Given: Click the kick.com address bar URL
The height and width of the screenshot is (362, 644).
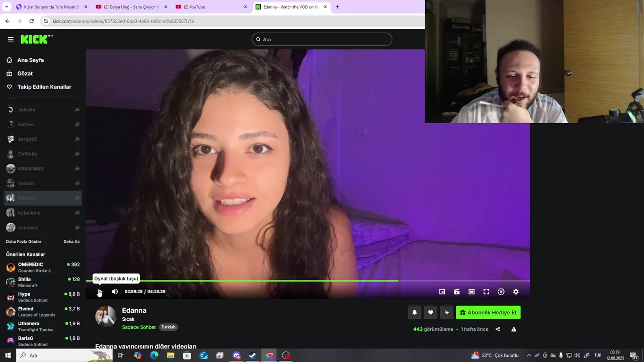Looking at the screenshot, I should coord(123,21).
